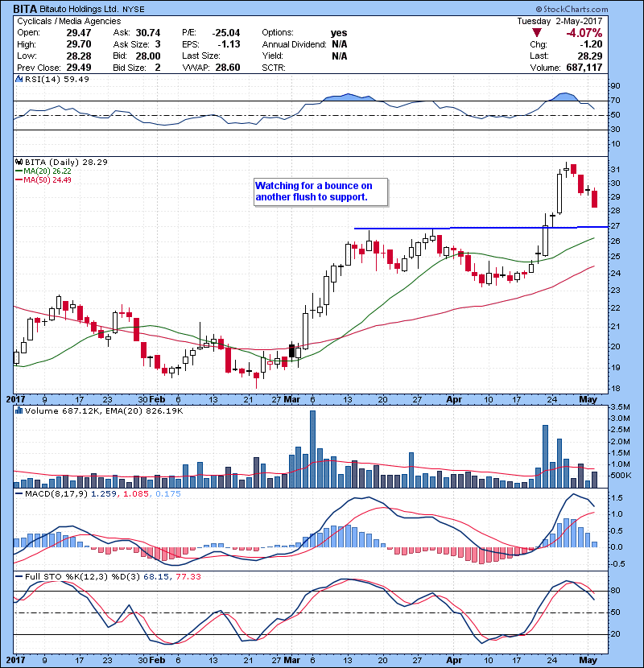Click the Volume 687.12K, EMA(20) 826.19K label

[x=104, y=410]
